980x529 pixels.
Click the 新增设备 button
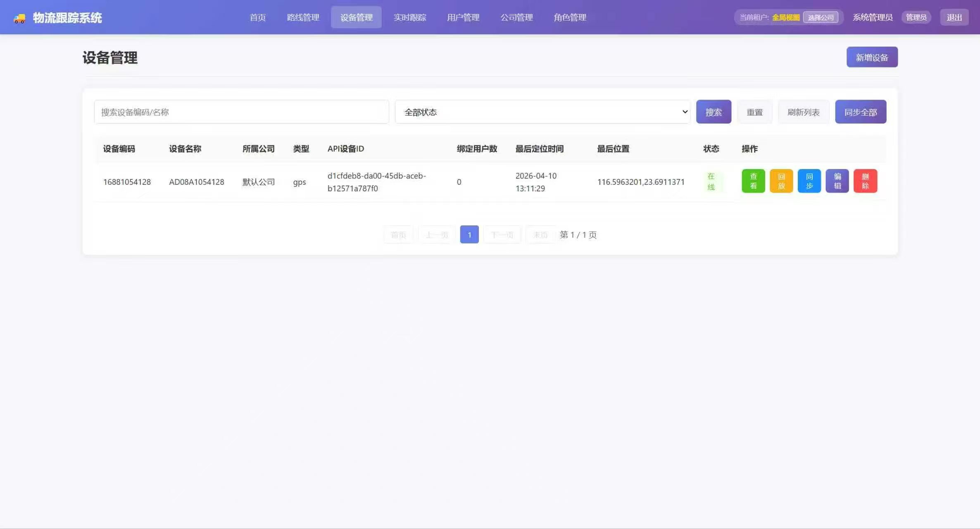(x=872, y=57)
